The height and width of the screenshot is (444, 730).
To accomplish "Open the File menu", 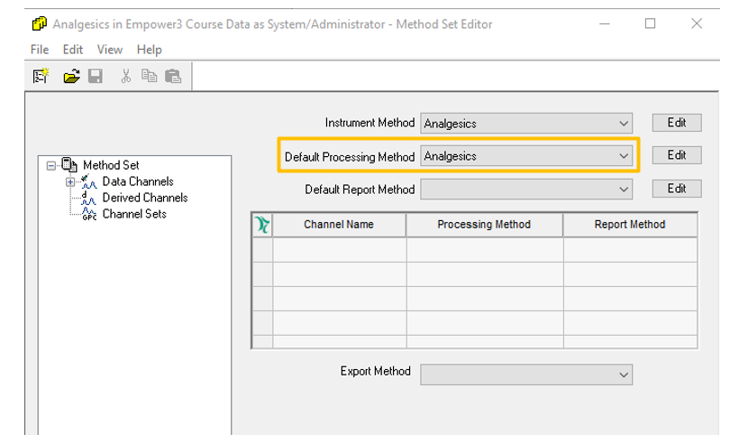I will pos(40,49).
